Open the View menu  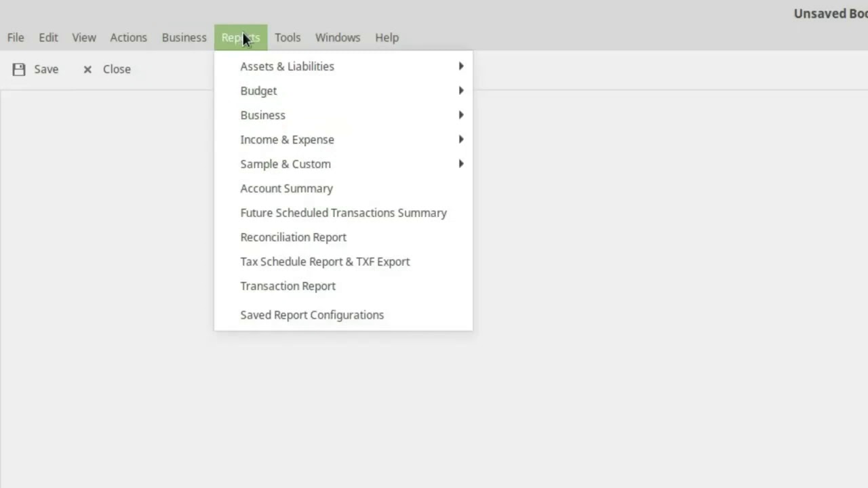[84, 37]
